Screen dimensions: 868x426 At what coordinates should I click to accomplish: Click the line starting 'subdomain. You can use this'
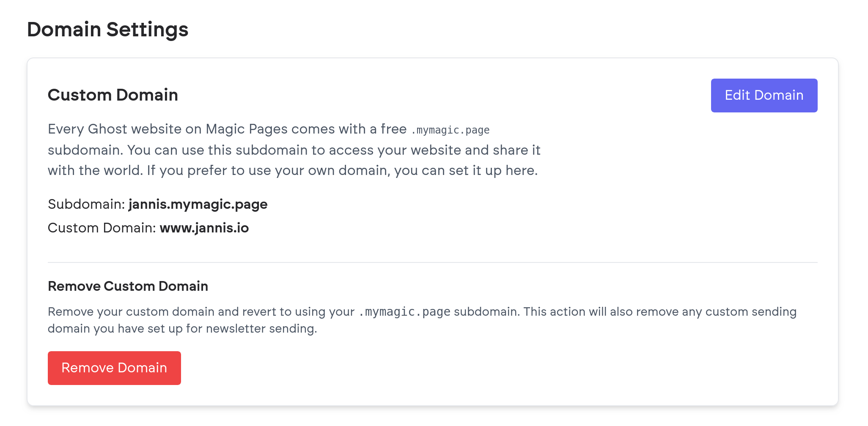[294, 150]
